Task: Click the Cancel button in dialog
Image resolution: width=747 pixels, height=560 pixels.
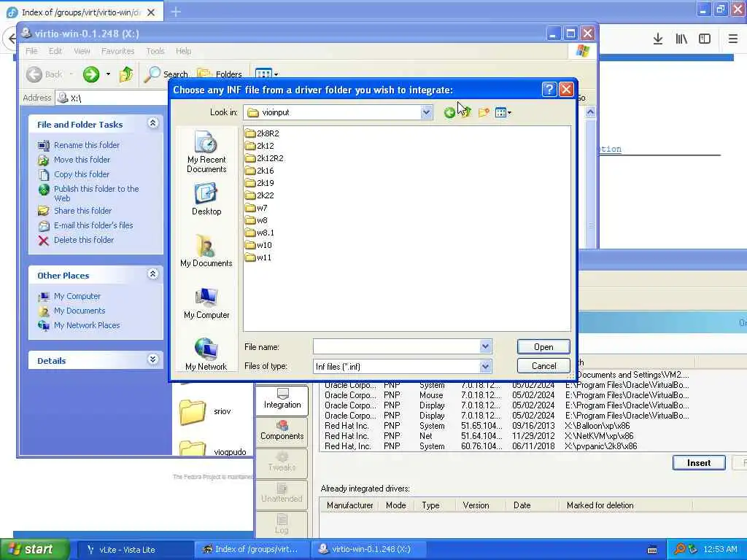Action: pyautogui.click(x=543, y=366)
